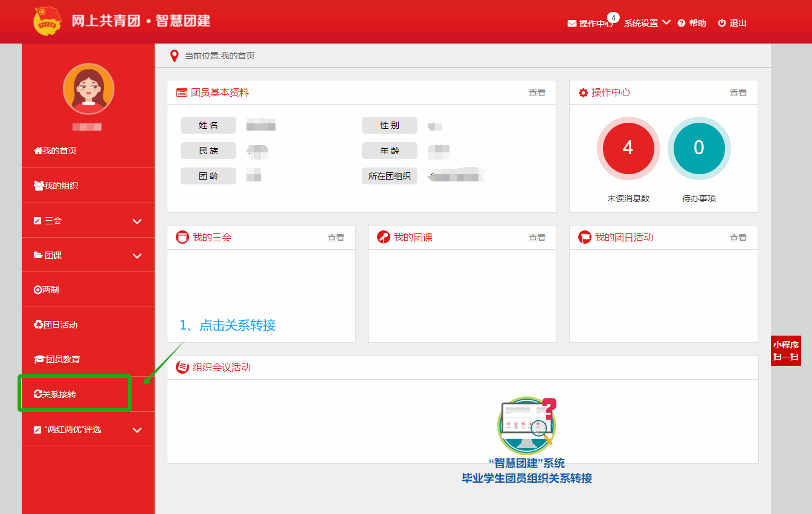Open the 系统设置 dropdown in header

point(647,23)
